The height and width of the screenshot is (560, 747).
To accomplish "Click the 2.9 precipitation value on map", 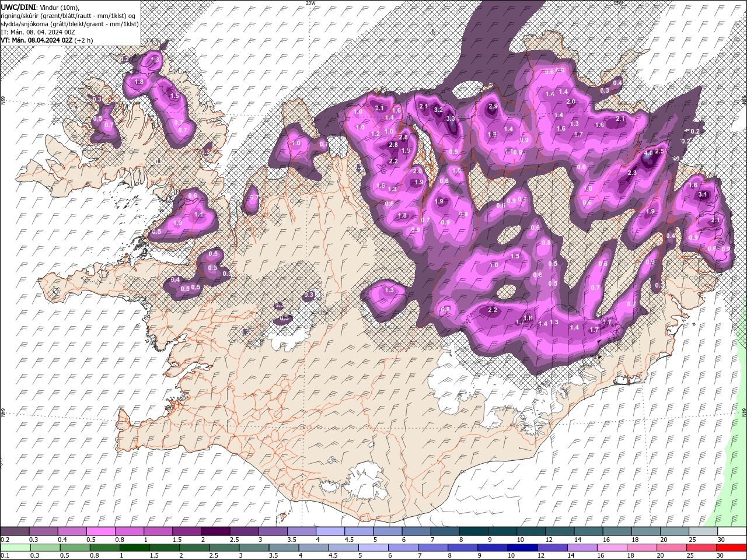I will pyautogui.click(x=493, y=107).
